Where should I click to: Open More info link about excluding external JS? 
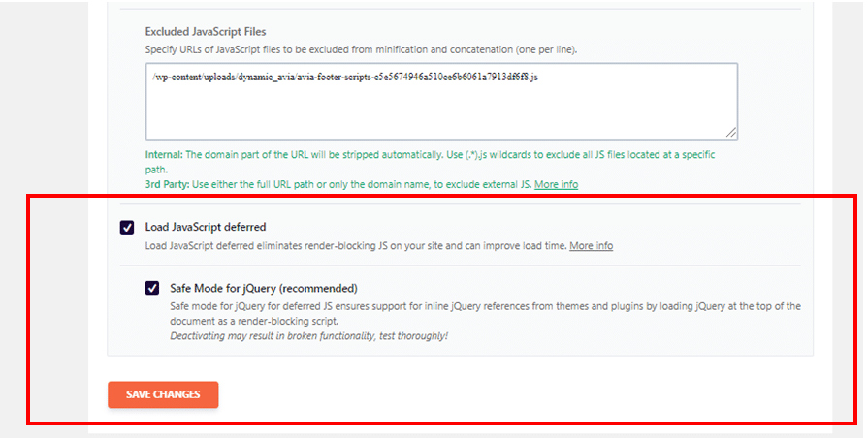556,184
